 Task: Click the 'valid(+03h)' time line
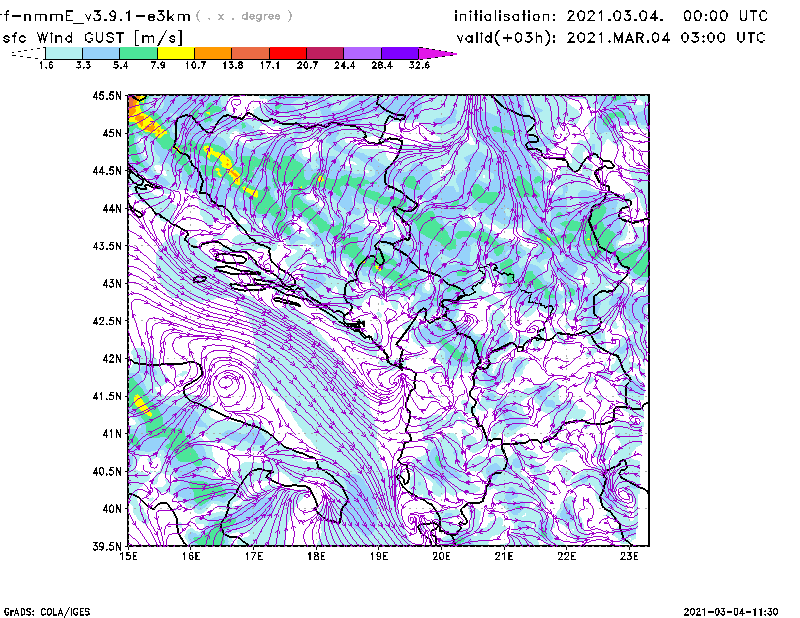[x=611, y=38]
